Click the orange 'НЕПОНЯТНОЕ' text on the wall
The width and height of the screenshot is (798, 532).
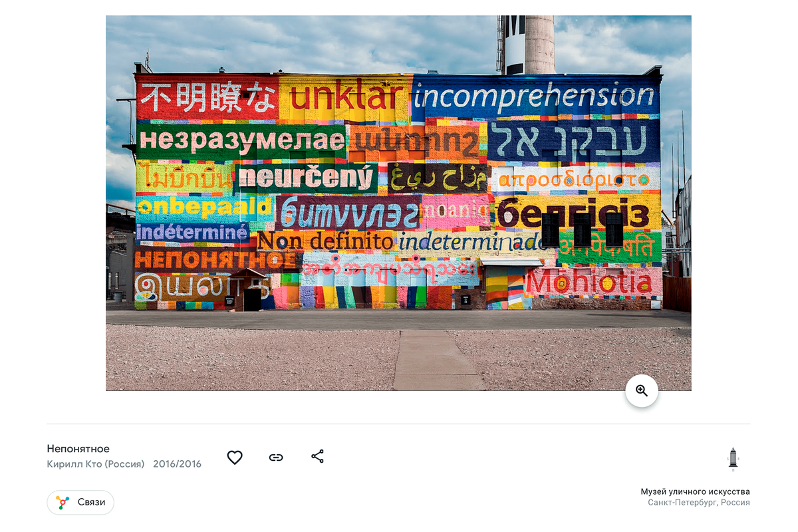[214, 259]
